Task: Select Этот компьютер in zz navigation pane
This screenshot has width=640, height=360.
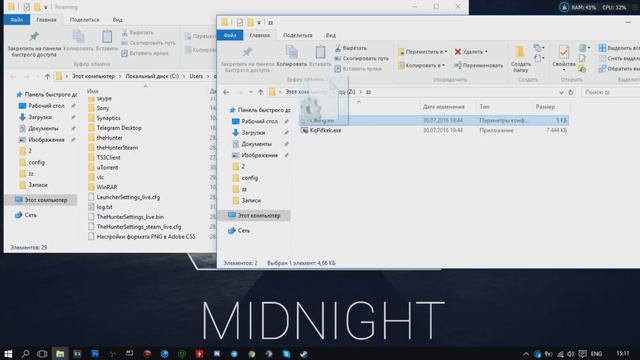Action: click(x=254, y=216)
